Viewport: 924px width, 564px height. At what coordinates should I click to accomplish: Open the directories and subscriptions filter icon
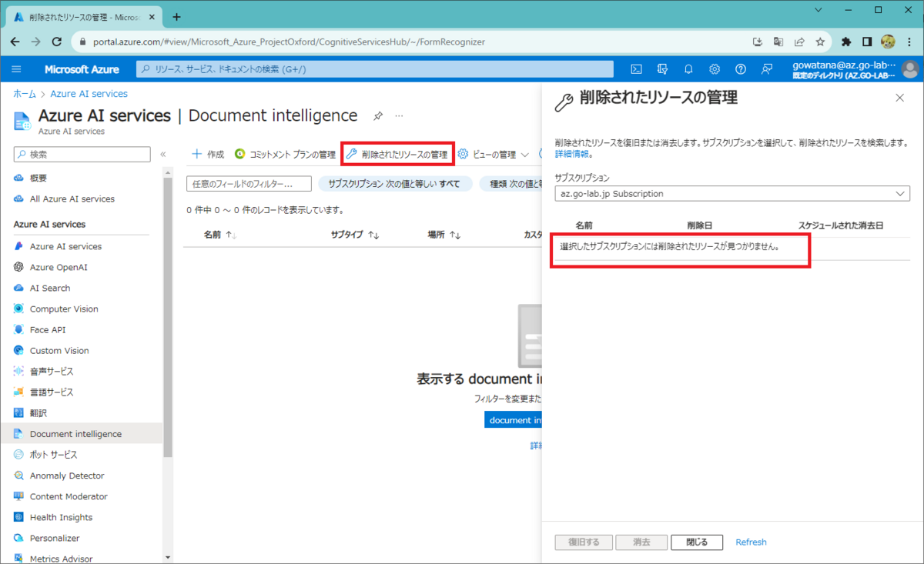[x=662, y=69]
